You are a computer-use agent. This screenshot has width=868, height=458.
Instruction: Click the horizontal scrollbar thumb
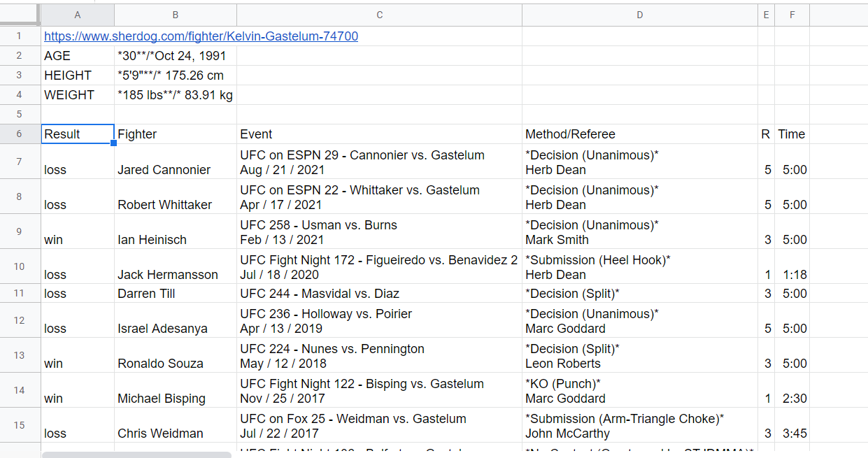[x=136, y=455]
